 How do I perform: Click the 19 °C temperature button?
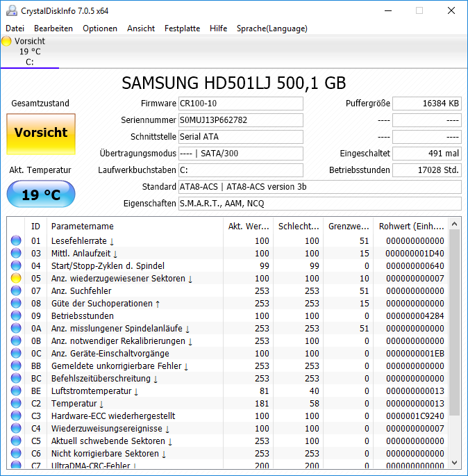click(41, 194)
